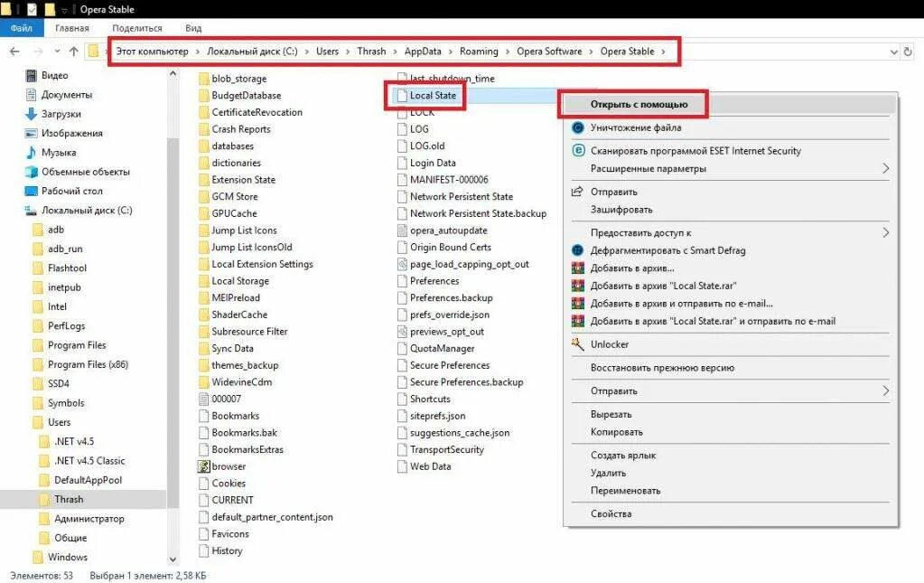This screenshot has width=924, height=583.
Task: Click the AppData breadcrumb segment
Action: pyautogui.click(x=423, y=52)
